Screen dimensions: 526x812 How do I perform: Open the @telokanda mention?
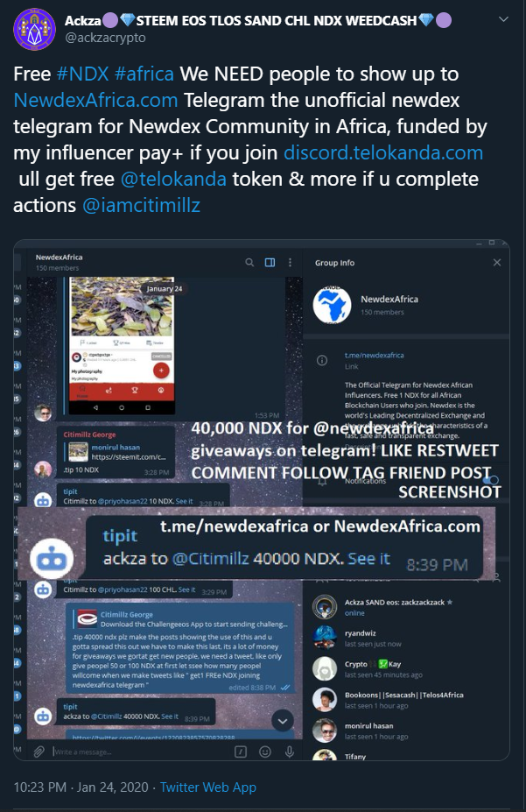[x=173, y=180]
